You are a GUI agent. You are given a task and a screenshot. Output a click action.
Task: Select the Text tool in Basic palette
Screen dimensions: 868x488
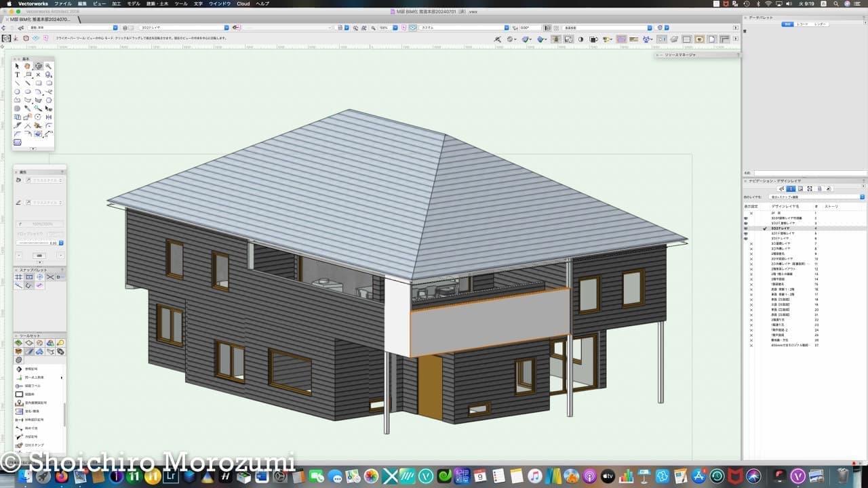pos(17,75)
